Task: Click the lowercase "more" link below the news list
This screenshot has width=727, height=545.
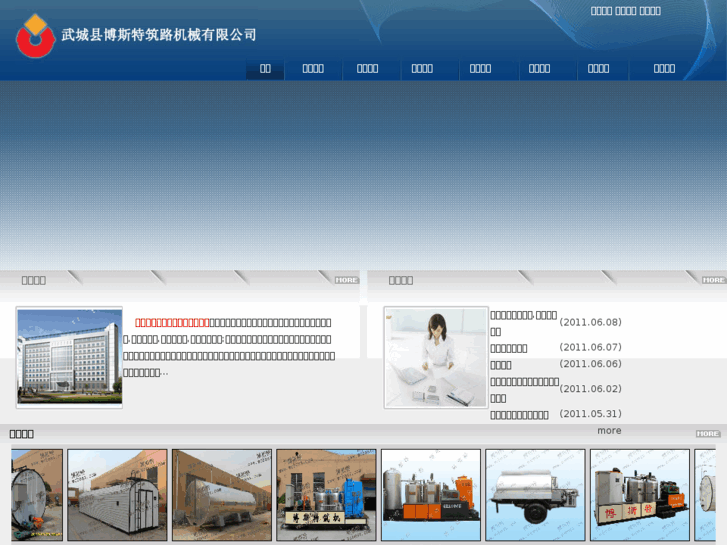Action: coord(609,430)
